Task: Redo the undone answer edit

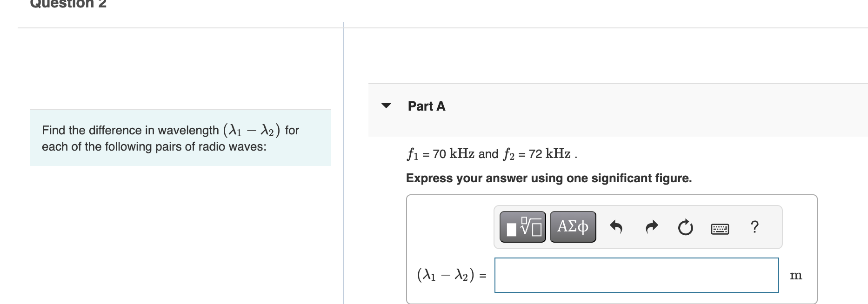Action: coord(651,226)
